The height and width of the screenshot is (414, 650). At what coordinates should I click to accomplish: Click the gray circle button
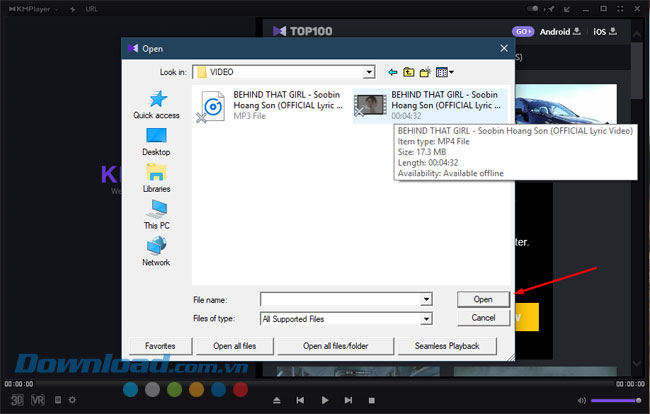[x=153, y=390]
